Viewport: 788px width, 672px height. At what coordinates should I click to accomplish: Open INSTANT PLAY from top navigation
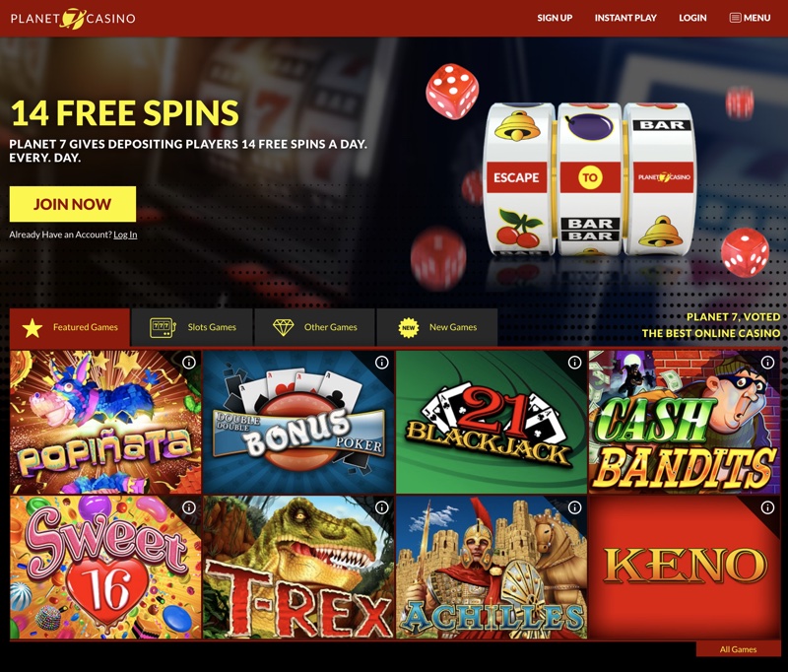click(625, 18)
